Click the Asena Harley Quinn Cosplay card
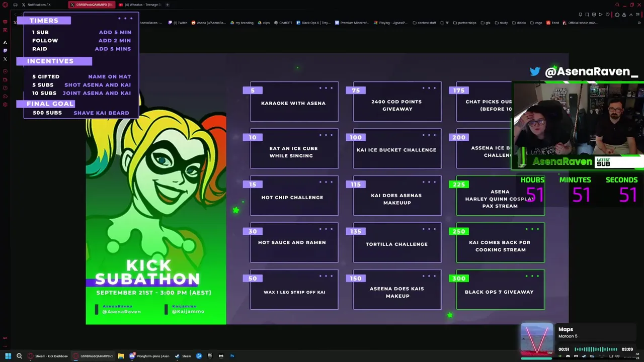 tap(501, 196)
